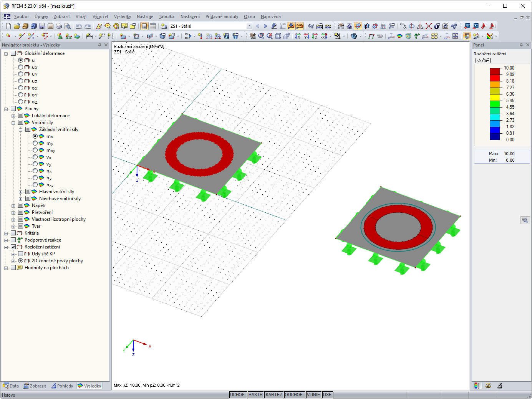Screen dimensions: 532x399
Task: Click the dark blue 0.00 legend color
Action: pos(495,137)
